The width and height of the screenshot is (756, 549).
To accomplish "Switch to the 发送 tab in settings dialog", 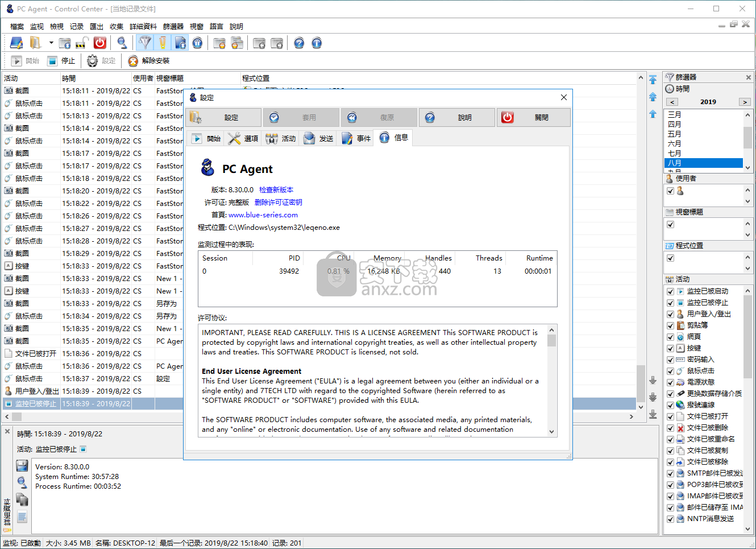I will (x=318, y=138).
